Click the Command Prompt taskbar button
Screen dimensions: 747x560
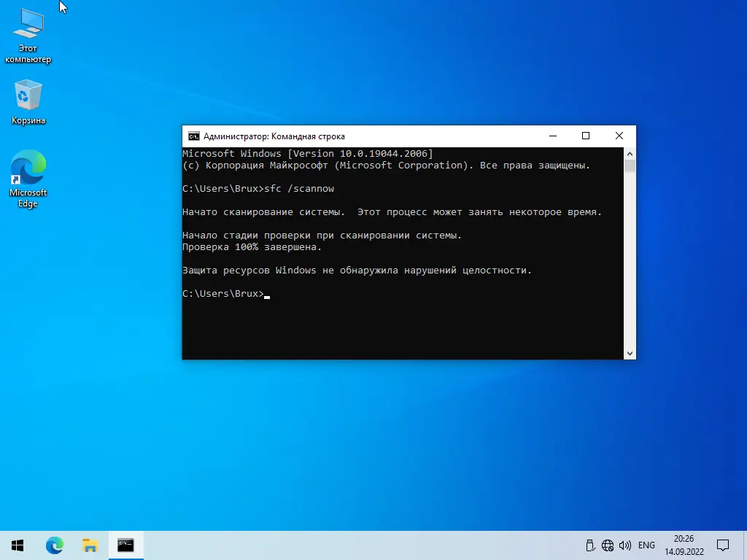point(125,545)
